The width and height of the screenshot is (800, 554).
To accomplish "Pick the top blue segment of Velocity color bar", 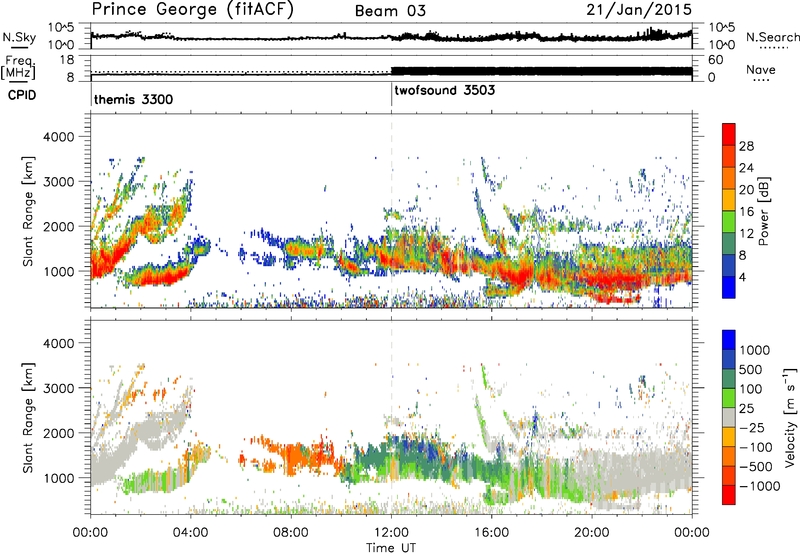I will pyautogui.click(x=729, y=340).
